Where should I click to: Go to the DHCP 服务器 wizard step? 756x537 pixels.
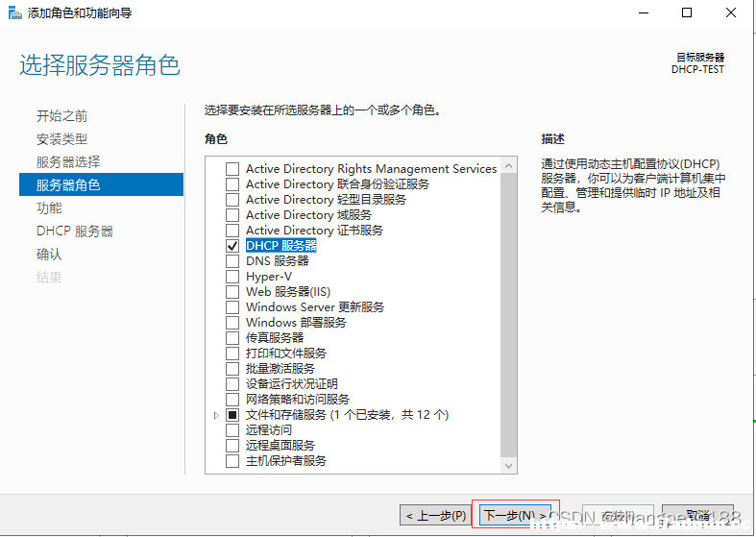click(75, 231)
